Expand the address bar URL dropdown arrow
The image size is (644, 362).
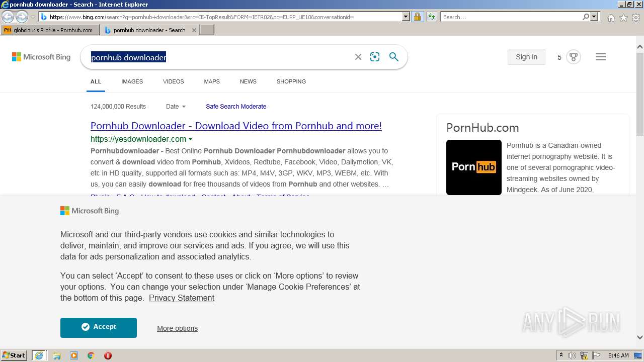coord(406,17)
